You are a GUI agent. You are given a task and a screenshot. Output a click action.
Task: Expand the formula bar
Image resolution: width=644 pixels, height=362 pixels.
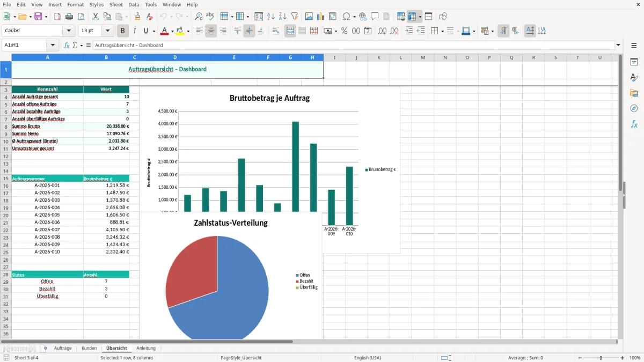pos(618,45)
